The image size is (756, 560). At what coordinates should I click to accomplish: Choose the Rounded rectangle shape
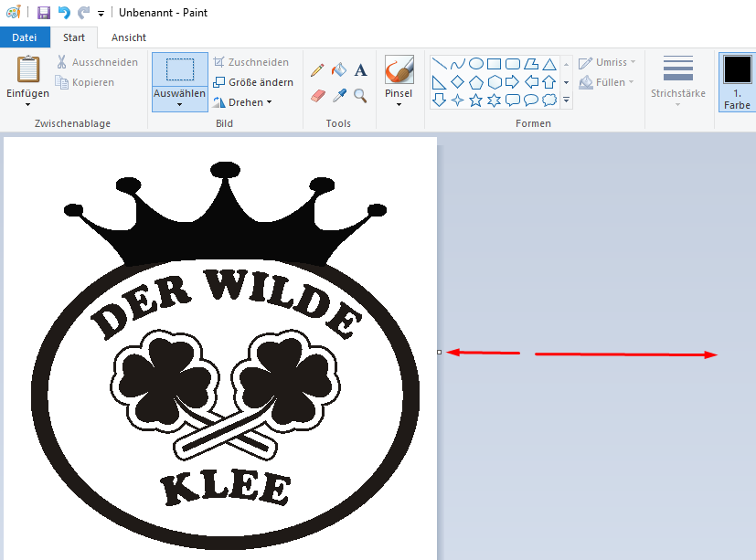pyautogui.click(x=513, y=64)
